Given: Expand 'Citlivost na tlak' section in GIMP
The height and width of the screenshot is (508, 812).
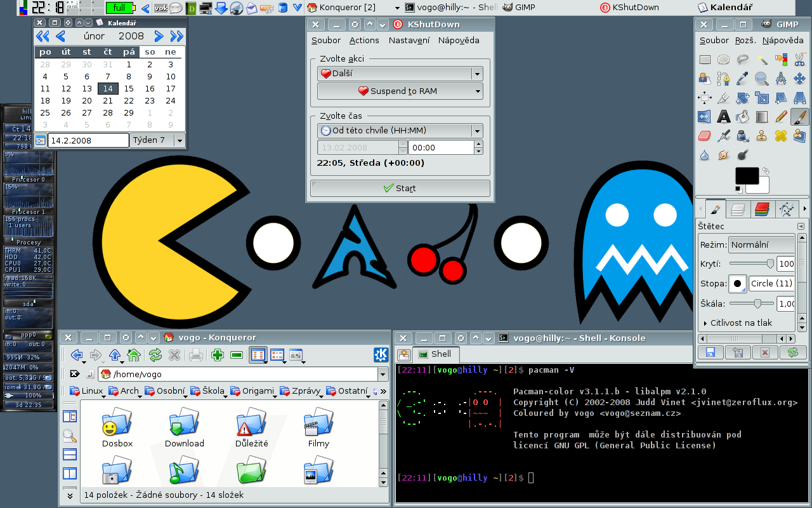Looking at the screenshot, I should [x=705, y=323].
